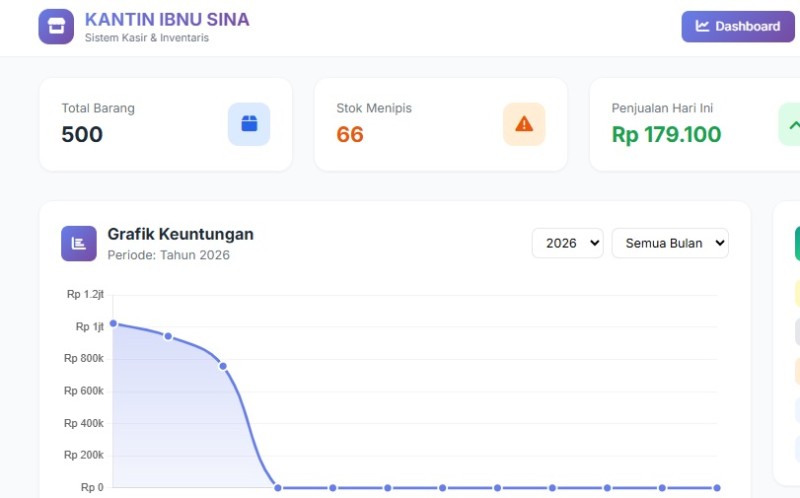Click the first data point on the profit chart

[x=113, y=323]
